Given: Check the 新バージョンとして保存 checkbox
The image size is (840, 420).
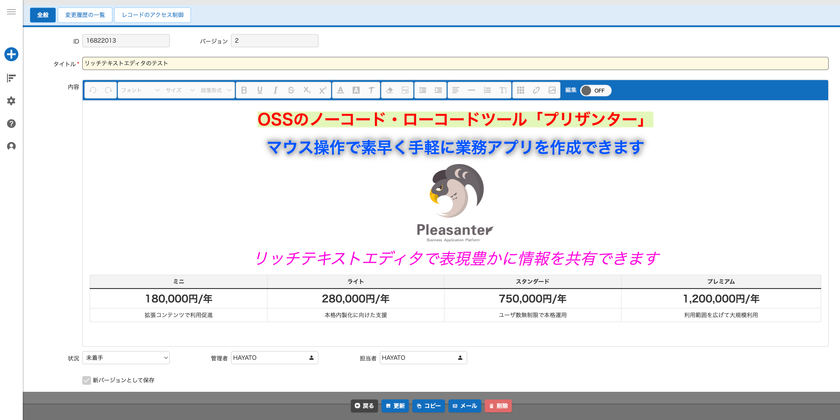Looking at the screenshot, I should click(87, 380).
